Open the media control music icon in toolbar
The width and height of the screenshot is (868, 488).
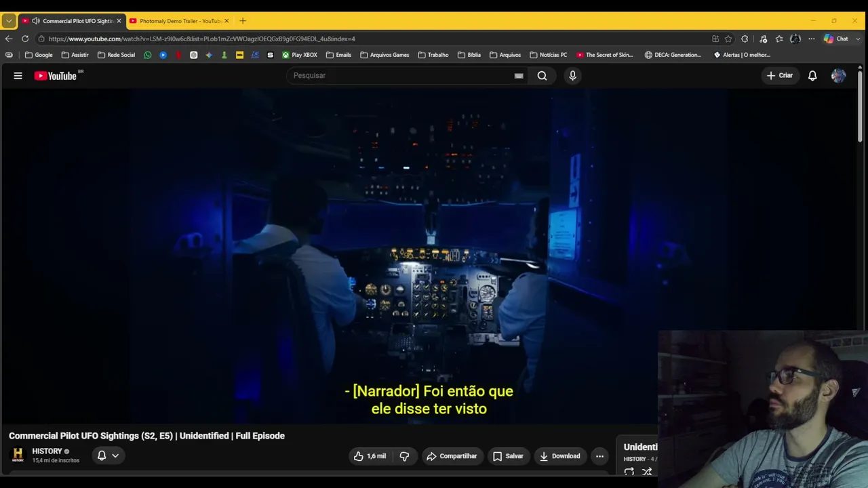(x=763, y=39)
